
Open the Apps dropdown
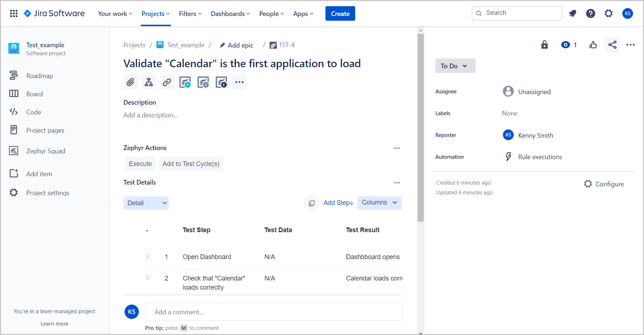pyautogui.click(x=303, y=13)
